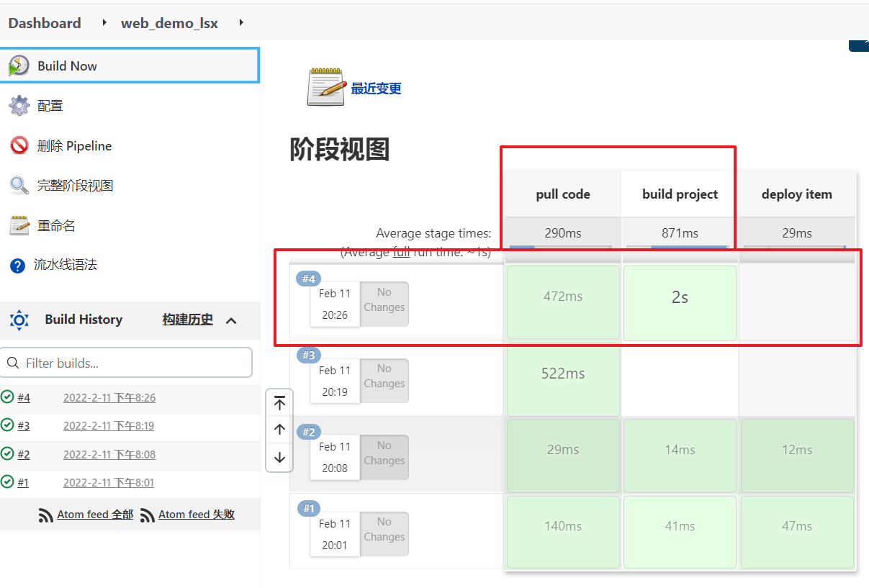Click the 522ms pull code stage cell
This screenshot has height=588, width=869.
pos(563,379)
